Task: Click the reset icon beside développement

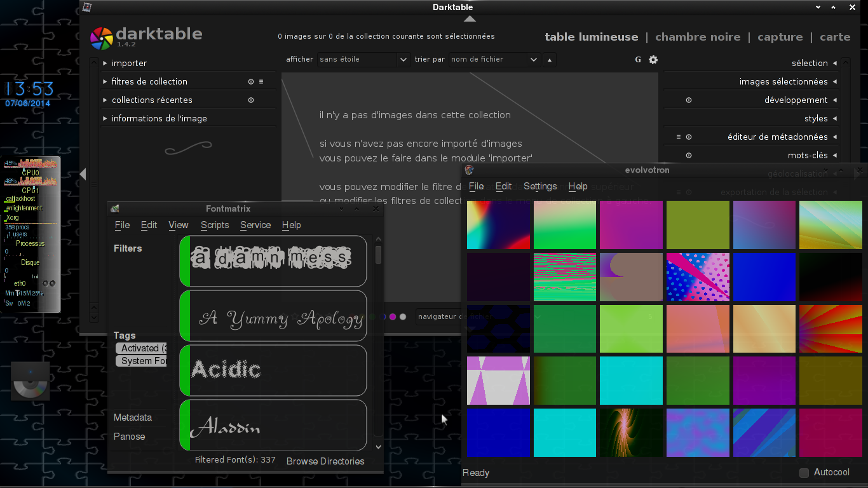Action: click(689, 100)
